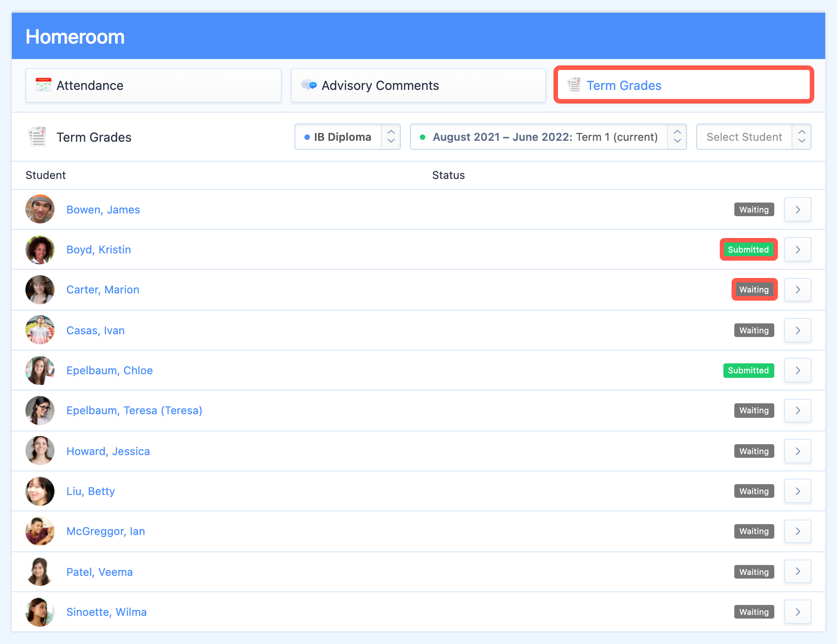This screenshot has height=644, width=837.
Task: Click the chevron arrow for Epelbaum, Teresa
Action: [798, 410]
